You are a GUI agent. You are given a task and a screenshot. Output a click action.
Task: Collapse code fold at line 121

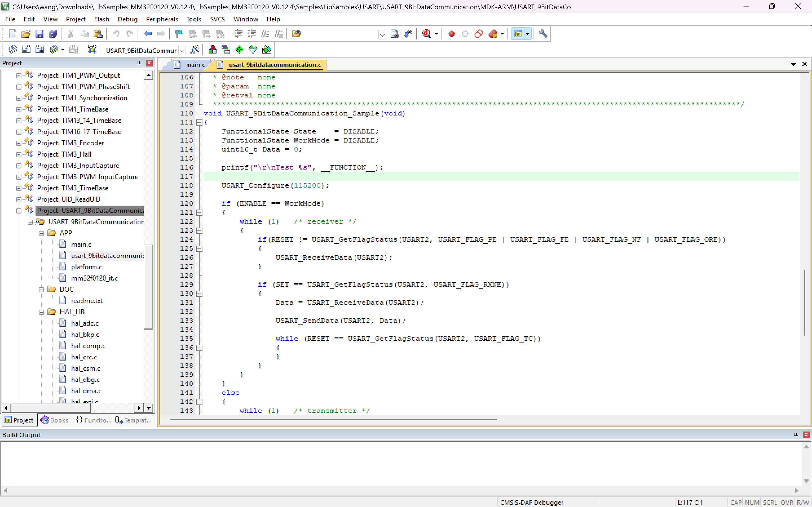pyautogui.click(x=199, y=212)
